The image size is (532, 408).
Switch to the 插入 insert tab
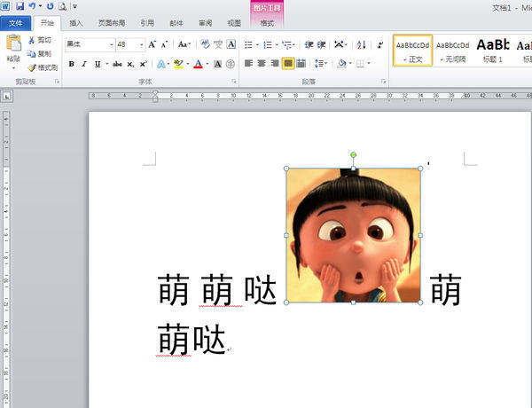75,23
